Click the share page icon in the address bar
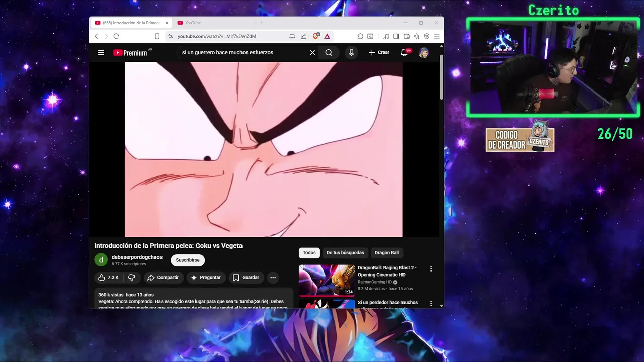Screen dimensions: 644x362 pyautogui.click(x=303, y=36)
